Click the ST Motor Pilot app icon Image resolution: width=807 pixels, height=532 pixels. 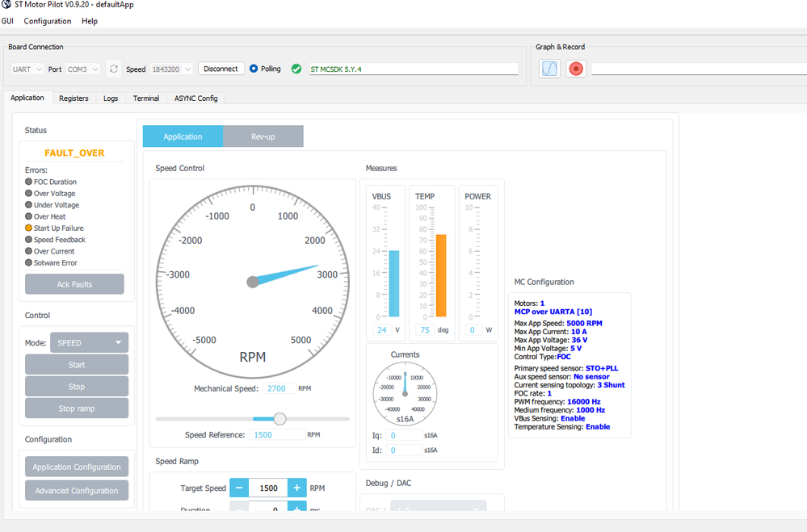pyautogui.click(x=6, y=4)
